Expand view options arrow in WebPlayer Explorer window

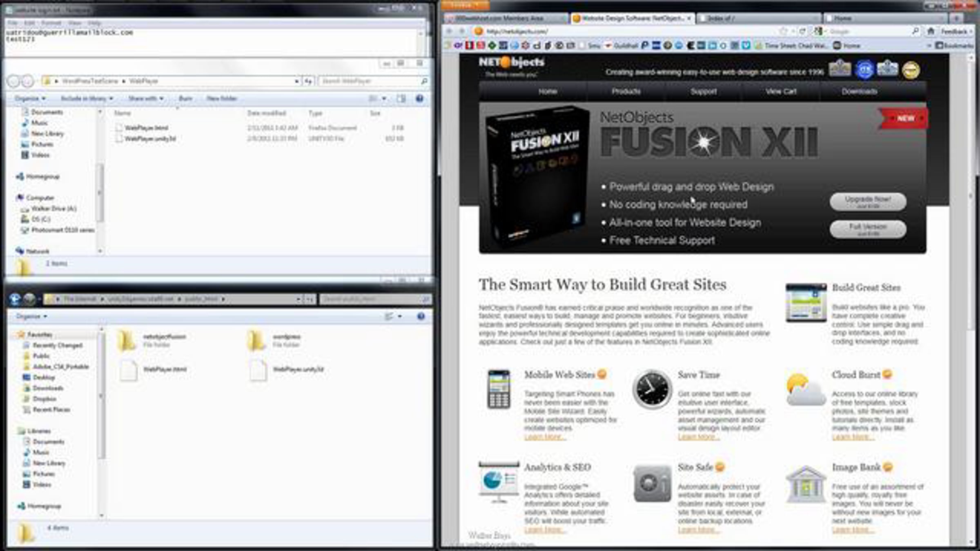tap(384, 98)
